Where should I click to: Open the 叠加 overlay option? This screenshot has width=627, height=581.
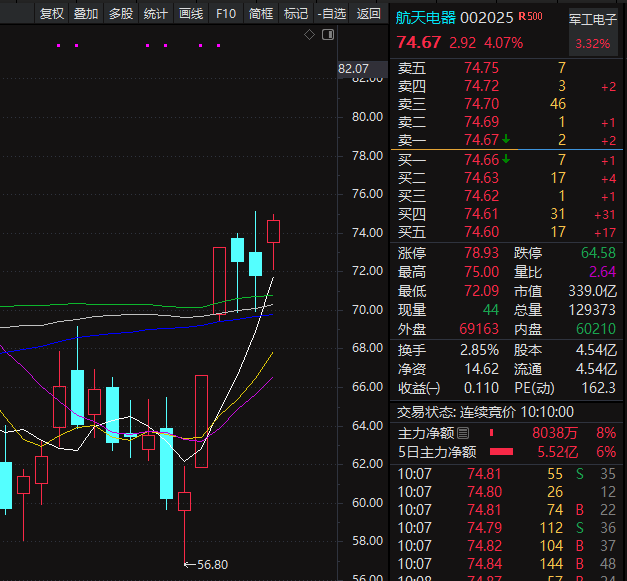point(86,14)
